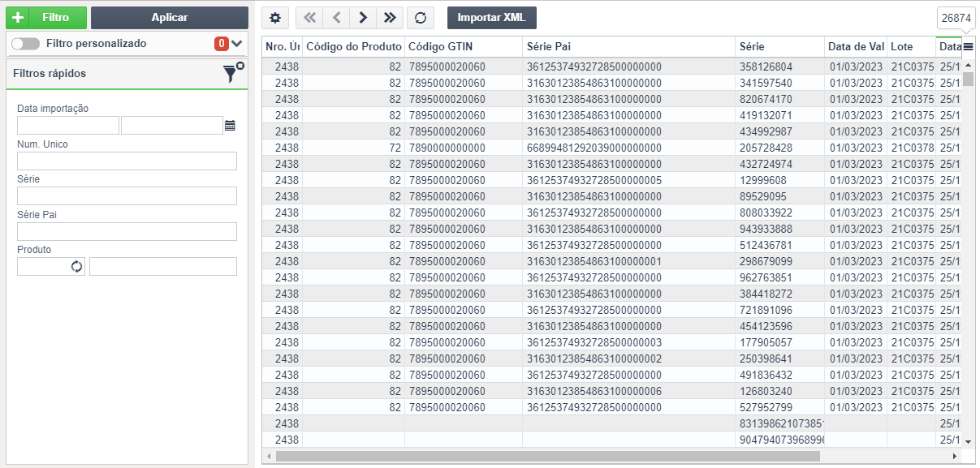Sort by Código do Produto column header
The width and height of the screenshot is (980, 468).
tap(353, 47)
